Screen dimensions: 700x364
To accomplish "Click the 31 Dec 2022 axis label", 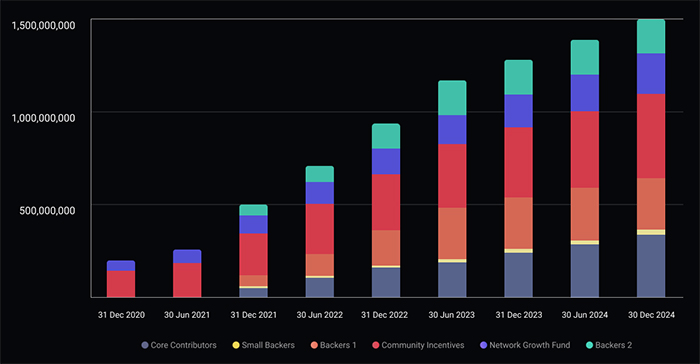I will click(384, 315).
